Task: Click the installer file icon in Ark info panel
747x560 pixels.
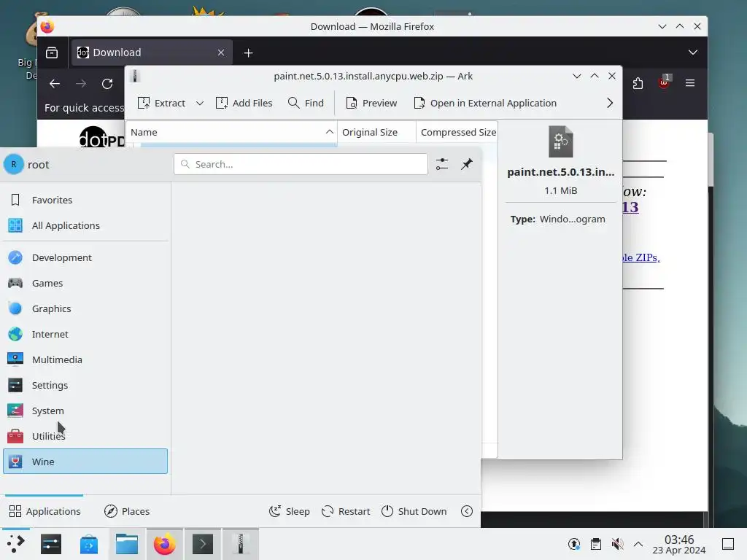Action: click(561, 141)
